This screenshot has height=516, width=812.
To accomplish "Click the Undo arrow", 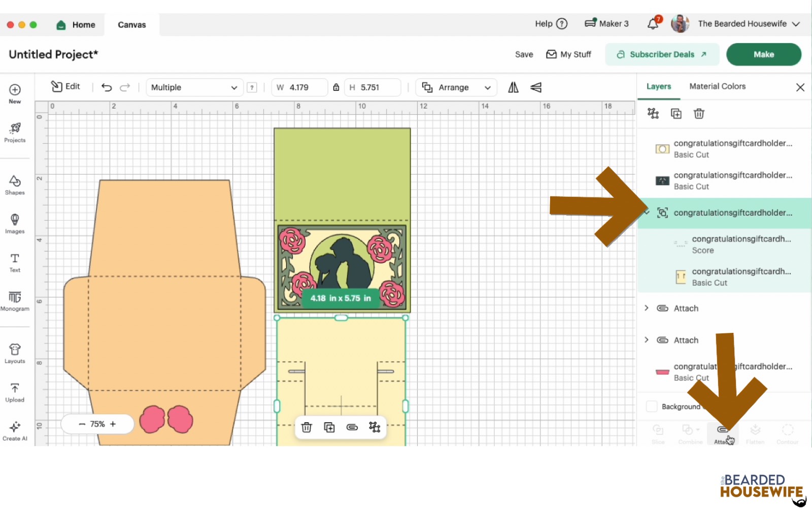I will coord(107,87).
